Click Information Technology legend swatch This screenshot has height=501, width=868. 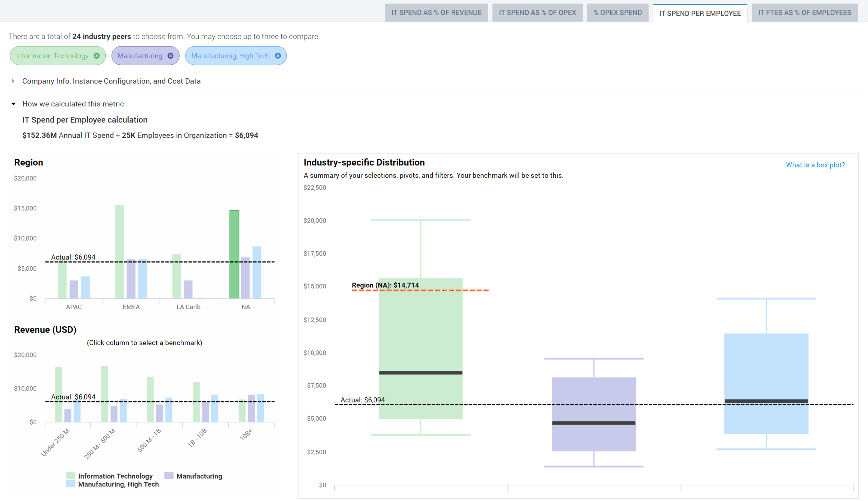[71, 476]
